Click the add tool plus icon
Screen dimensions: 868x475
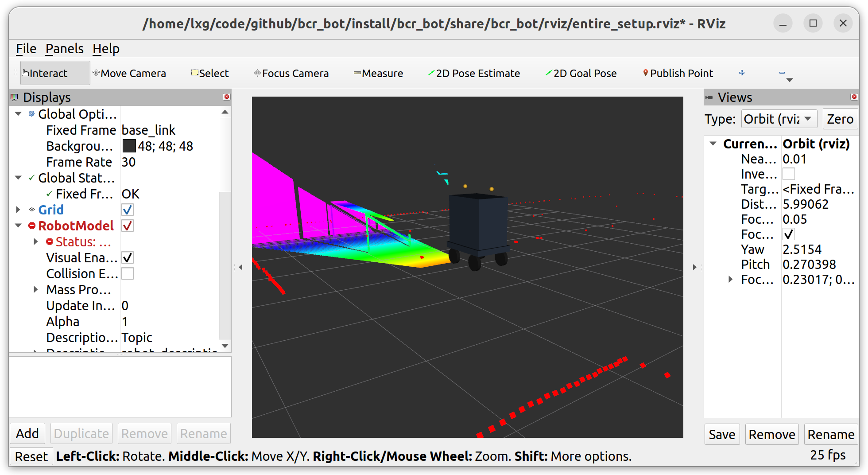tap(742, 73)
